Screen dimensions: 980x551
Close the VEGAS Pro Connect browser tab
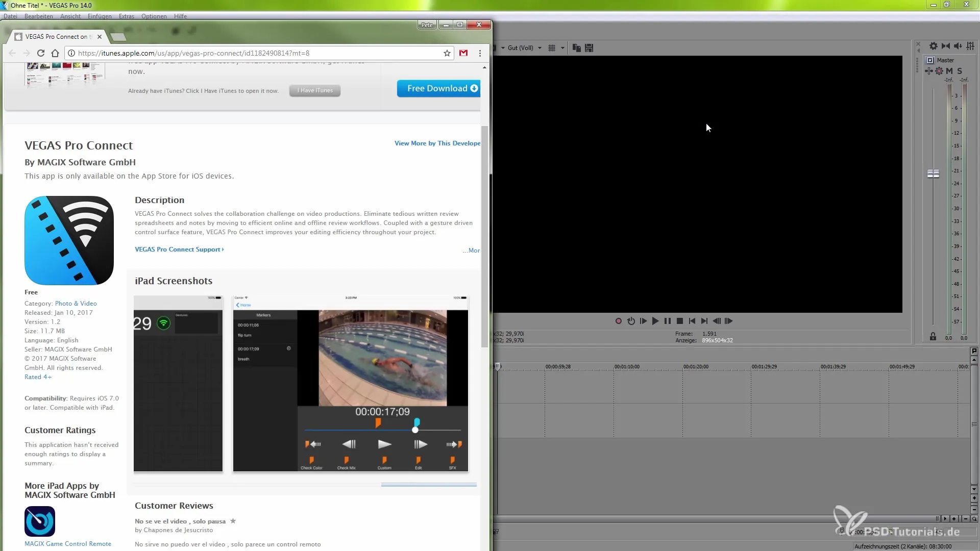[x=100, y=37]
